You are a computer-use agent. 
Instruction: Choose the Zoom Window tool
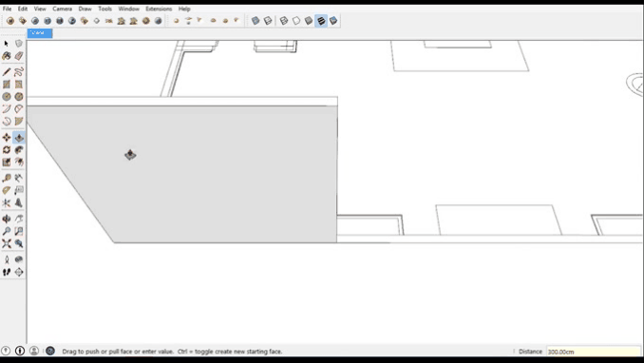19,231
